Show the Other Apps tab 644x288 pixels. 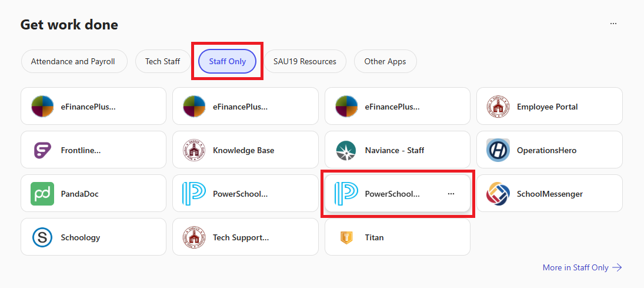[x=385, y=61]
